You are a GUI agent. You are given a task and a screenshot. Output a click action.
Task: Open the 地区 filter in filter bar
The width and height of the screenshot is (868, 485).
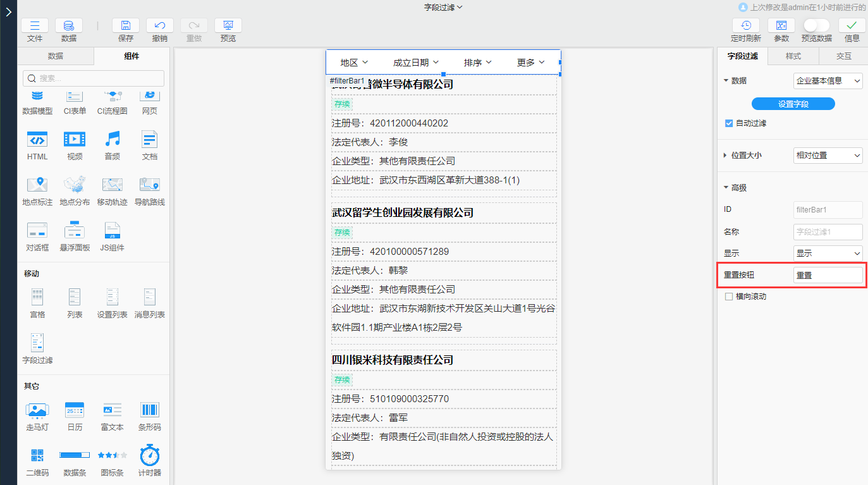354,63
